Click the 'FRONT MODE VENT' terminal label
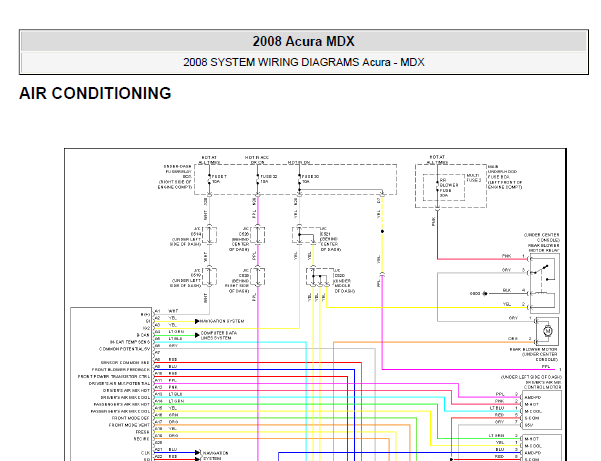Screen dimensions: 601x461 pos(130,425)
